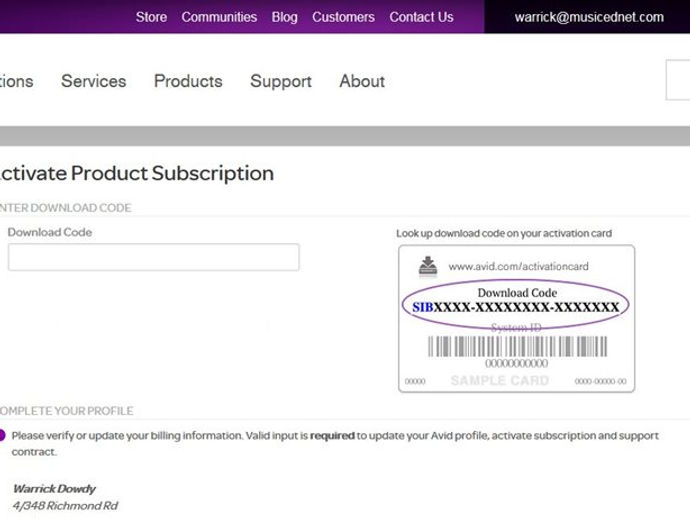690x518 pixels.
Task: Open the Support menu
Action: [x=281, y=82]
